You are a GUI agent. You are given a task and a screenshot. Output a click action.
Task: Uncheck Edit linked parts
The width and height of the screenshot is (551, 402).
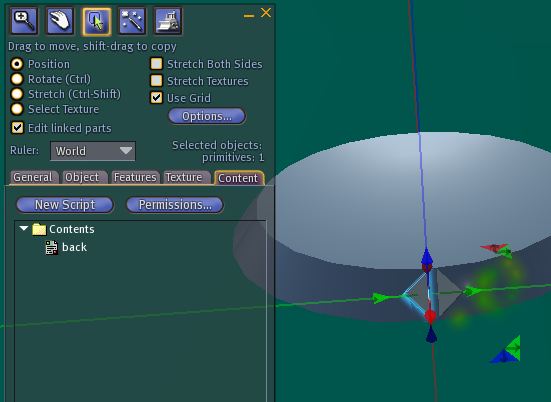[17, 128]
